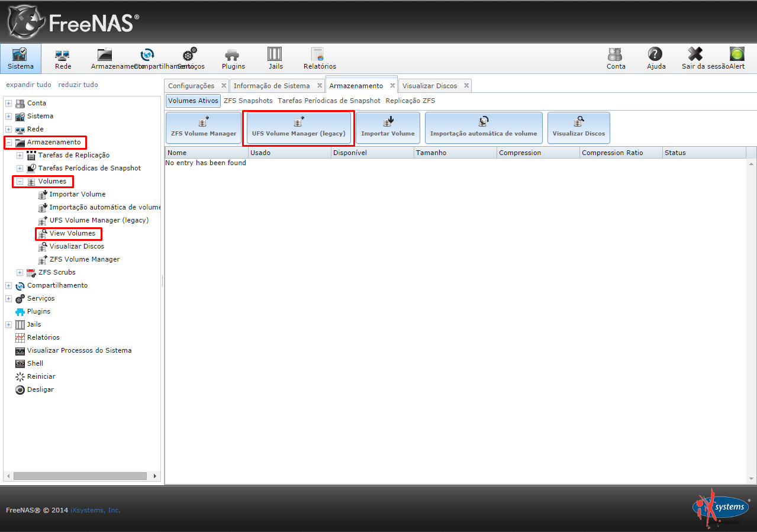
Task: Open the Ajuda help icon
Action: tap(655, 54)
